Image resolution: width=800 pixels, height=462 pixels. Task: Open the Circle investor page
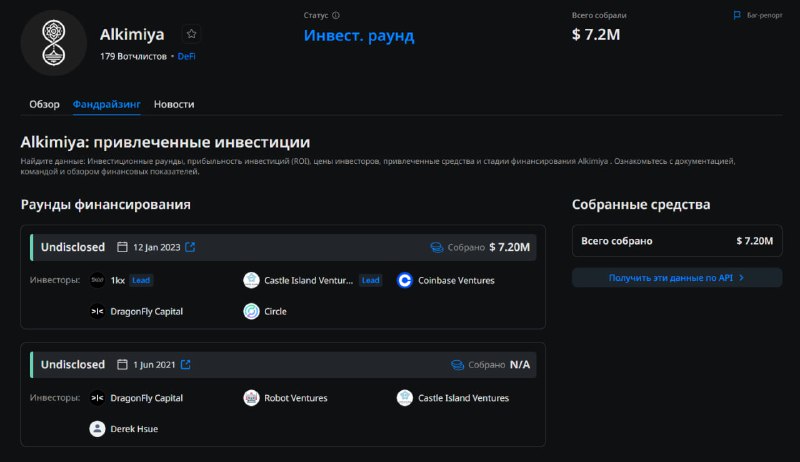click(x=275, y=312)
